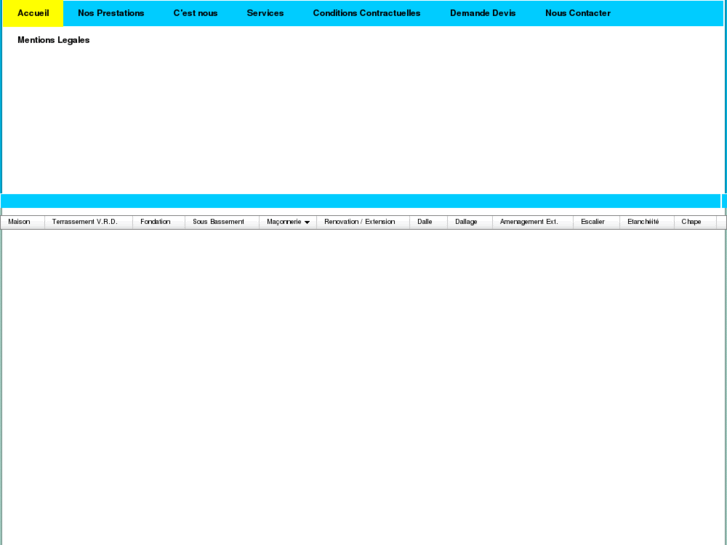727x545 pixels.
Task: Open C'est nous menu item
Action: 195,13
